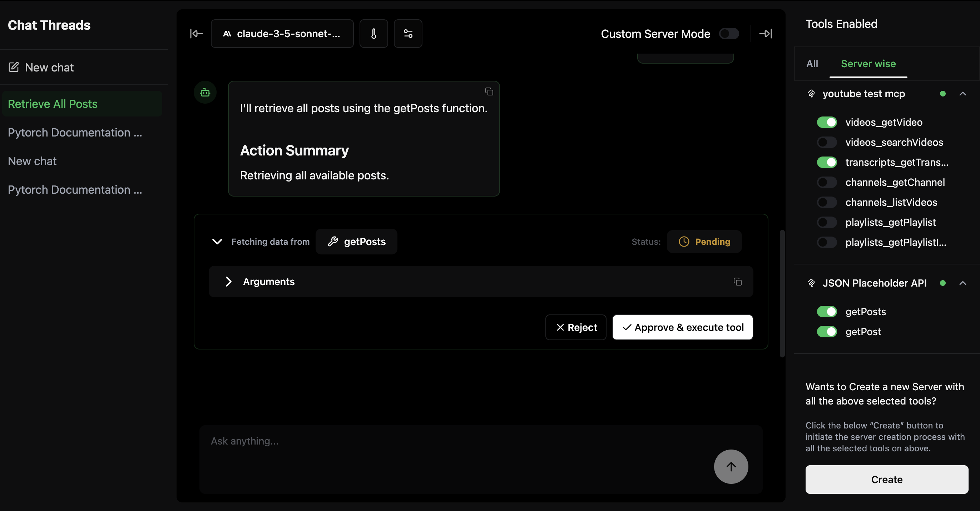Open the model parameters settings icon
The image size is (980, 511).
point(408,34)
